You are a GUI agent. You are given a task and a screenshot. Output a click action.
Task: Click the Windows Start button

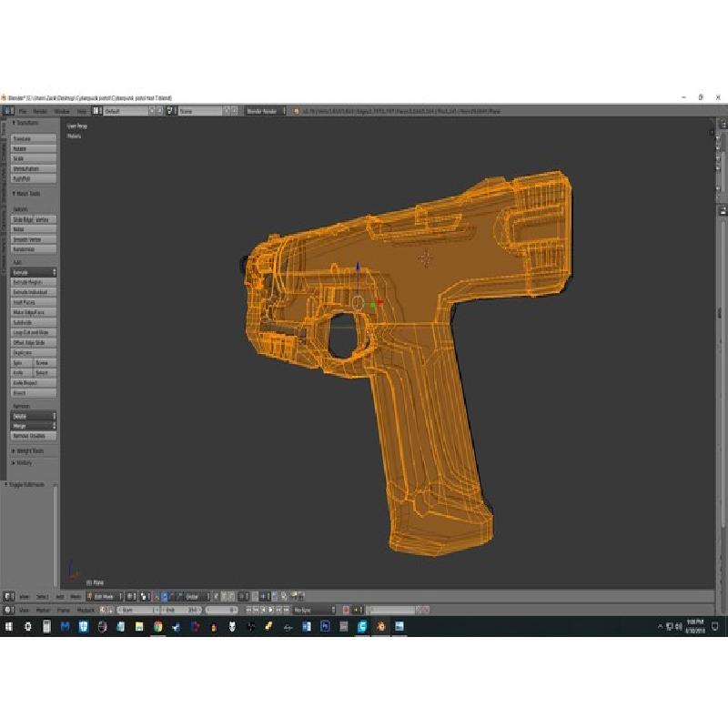8,627
